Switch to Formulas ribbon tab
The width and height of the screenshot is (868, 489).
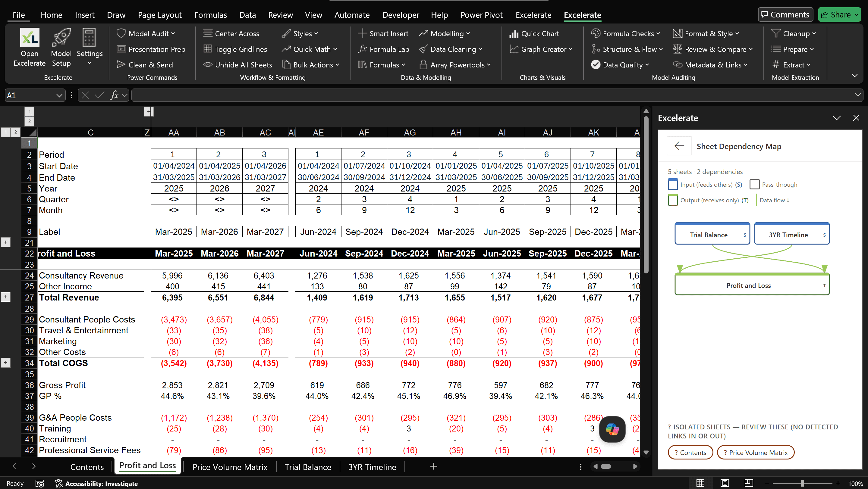pyautogui.click(x=211, y=15)
